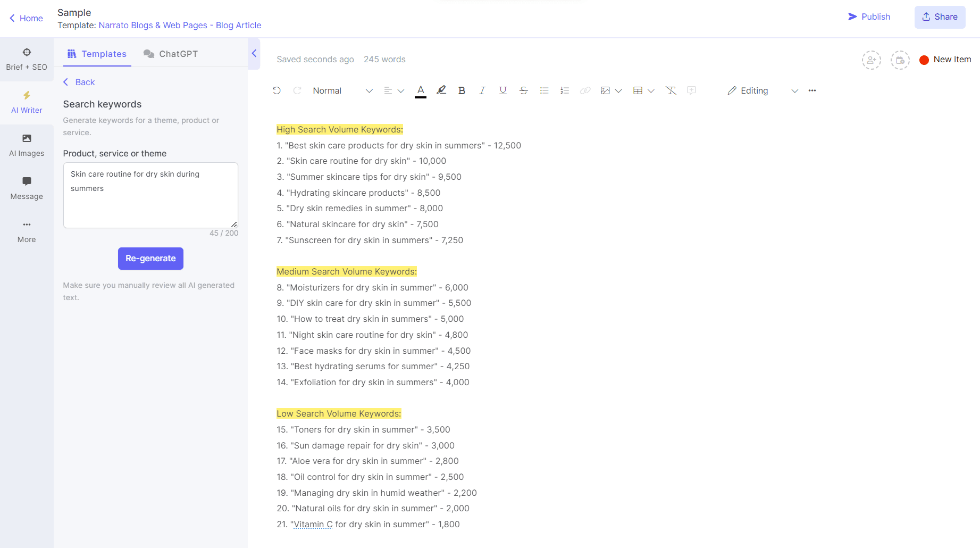Open the Editing mode dropdown
Image resolution: width=980 pixels, height=548 pixels.
point(763,90)
